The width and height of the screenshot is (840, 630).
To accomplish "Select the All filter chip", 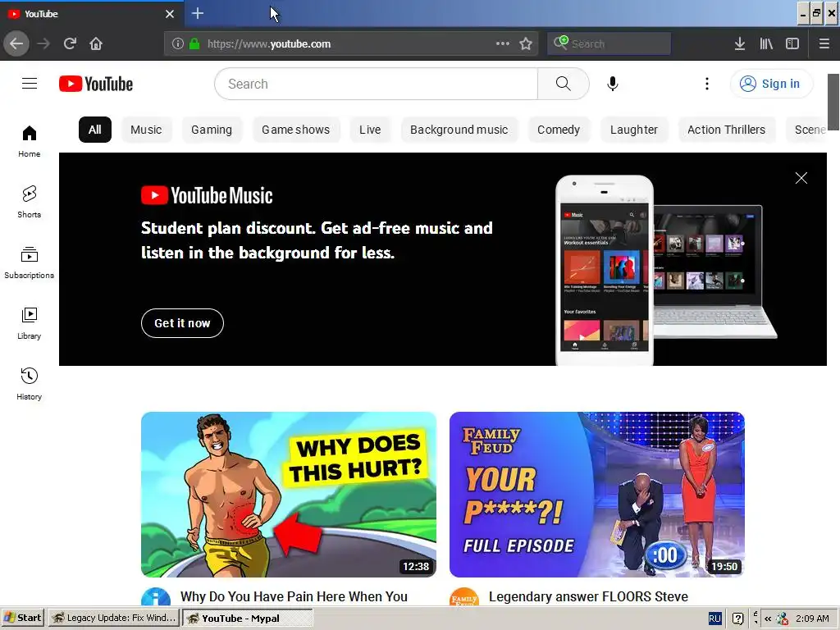I will pos(95,130).
